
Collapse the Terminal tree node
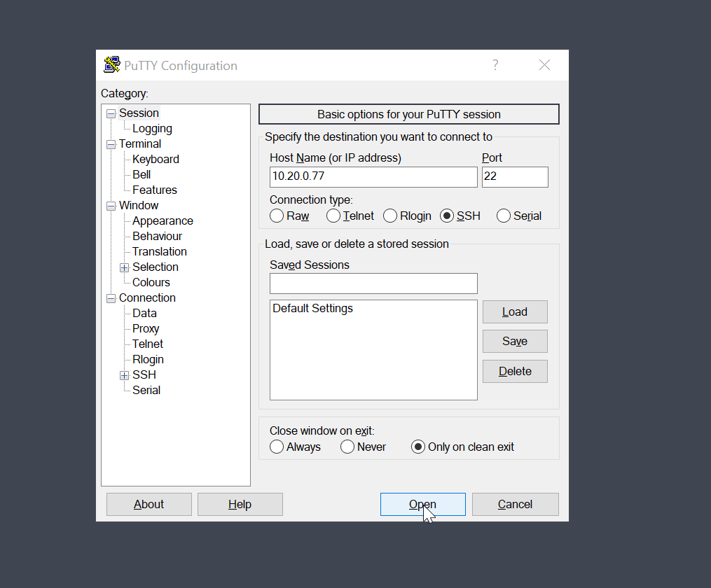111,144
